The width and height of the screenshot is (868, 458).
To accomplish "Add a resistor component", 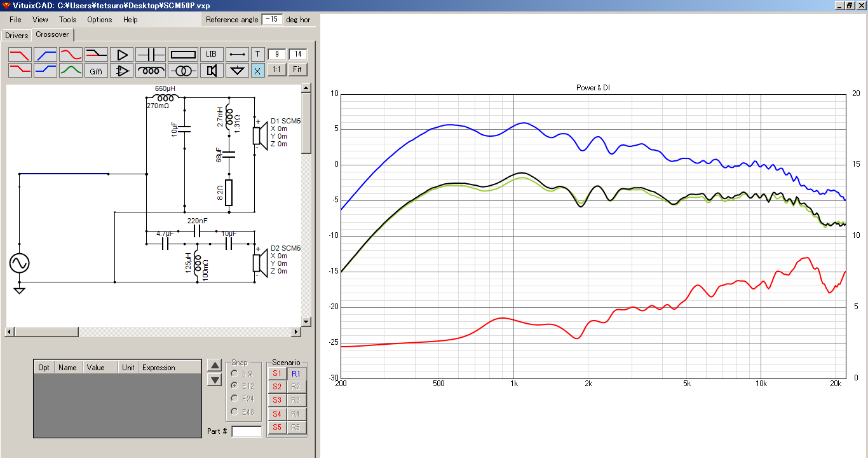I will pos(184,54).
